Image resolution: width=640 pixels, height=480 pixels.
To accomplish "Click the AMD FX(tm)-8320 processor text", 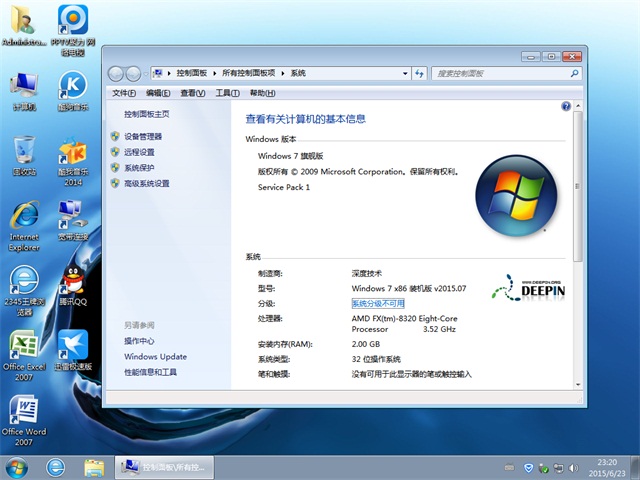I will [x=404, y=324].
